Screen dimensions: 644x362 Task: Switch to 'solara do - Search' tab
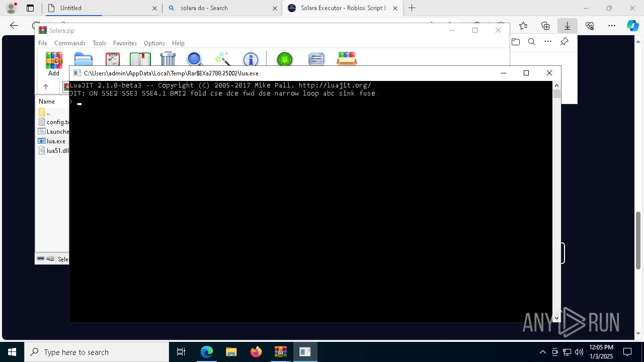tap(222, 8)
